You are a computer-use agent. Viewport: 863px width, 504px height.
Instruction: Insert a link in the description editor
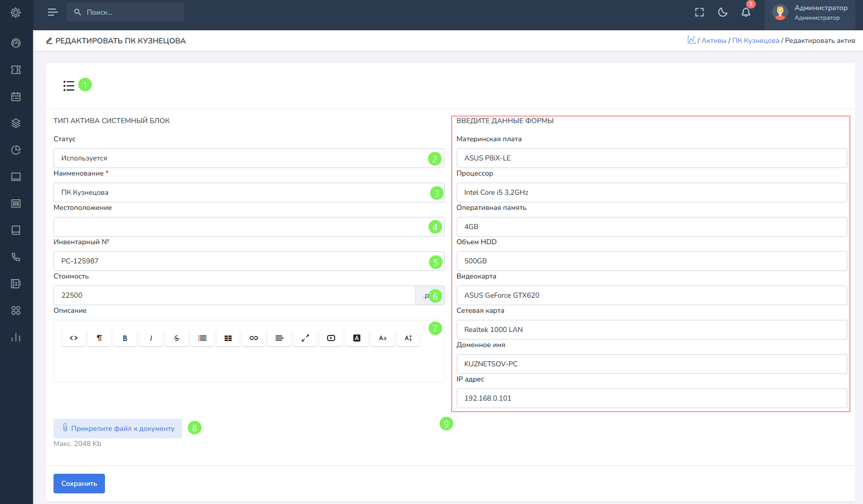click(254, 338)
